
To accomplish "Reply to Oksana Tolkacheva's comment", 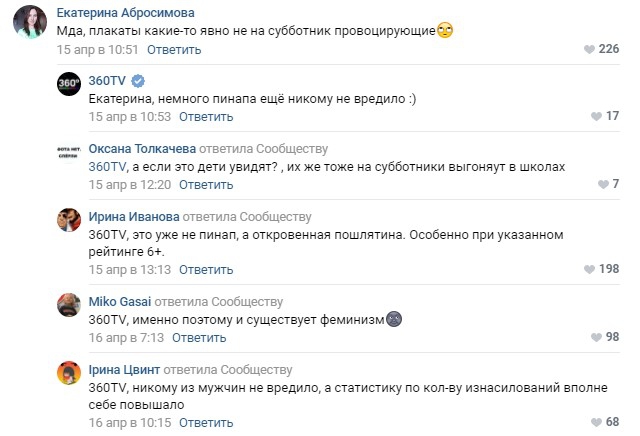I will coord(206,185).
